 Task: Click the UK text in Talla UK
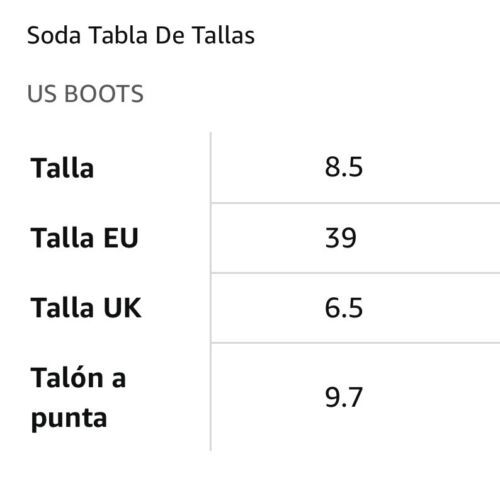122,308
